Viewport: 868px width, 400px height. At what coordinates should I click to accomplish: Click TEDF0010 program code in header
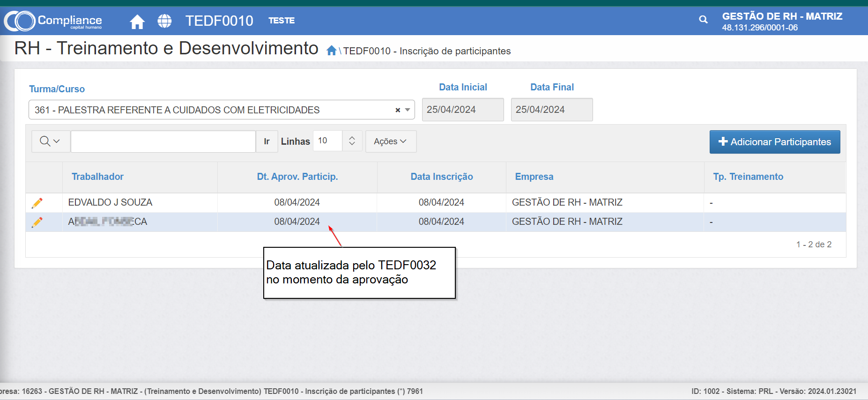point(219,21)
